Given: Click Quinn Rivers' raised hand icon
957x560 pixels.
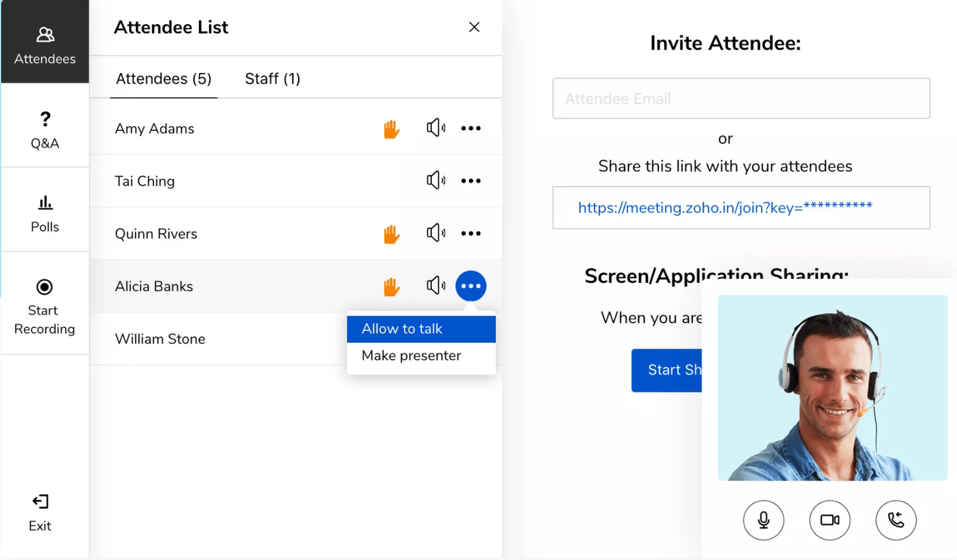Looking at the screenshot, I should point(391,234).
